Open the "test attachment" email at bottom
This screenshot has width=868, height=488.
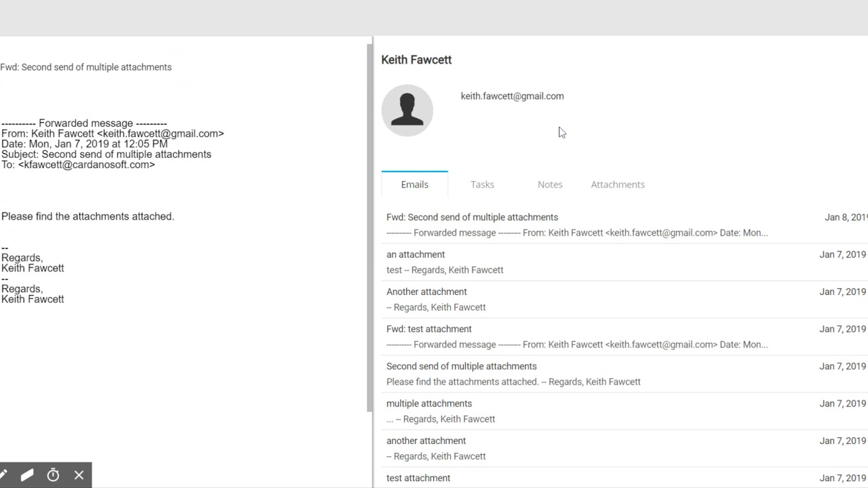418,478
